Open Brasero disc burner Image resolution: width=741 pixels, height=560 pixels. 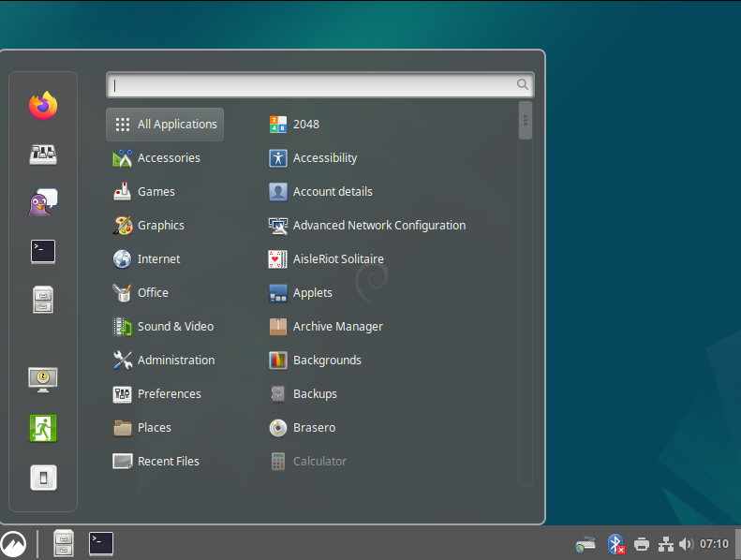point(302,428)
